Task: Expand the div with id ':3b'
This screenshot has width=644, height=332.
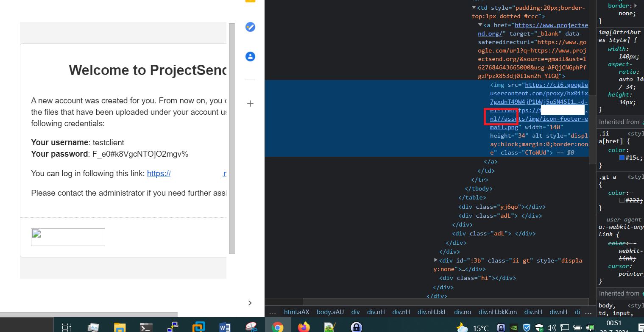Action: tap(435, 260)
